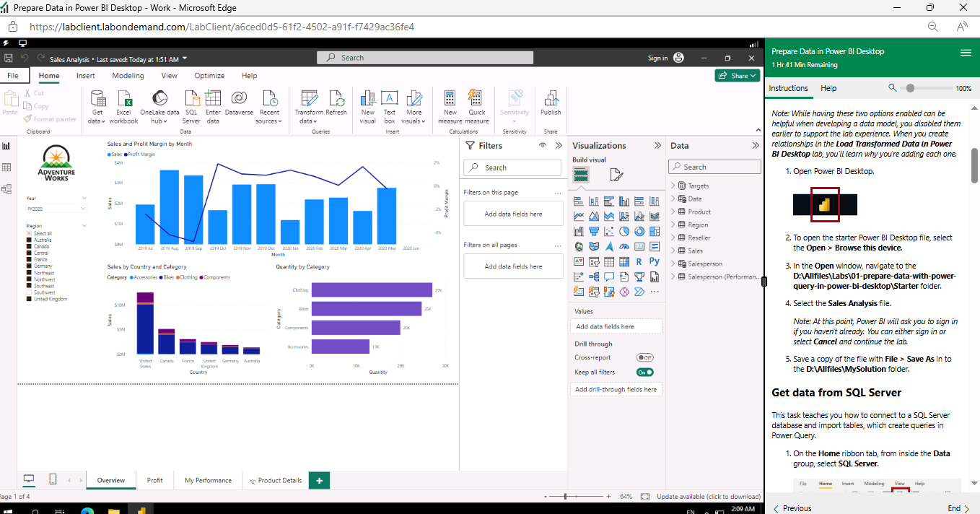This screenshot has width=980, height=514.
Task: Add a new report page
Action: [x=320, y=480]
